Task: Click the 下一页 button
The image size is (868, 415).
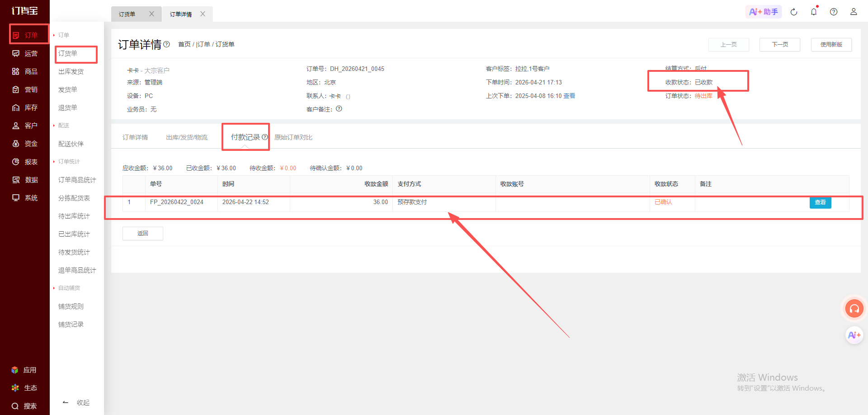Action: pos(780,44)
